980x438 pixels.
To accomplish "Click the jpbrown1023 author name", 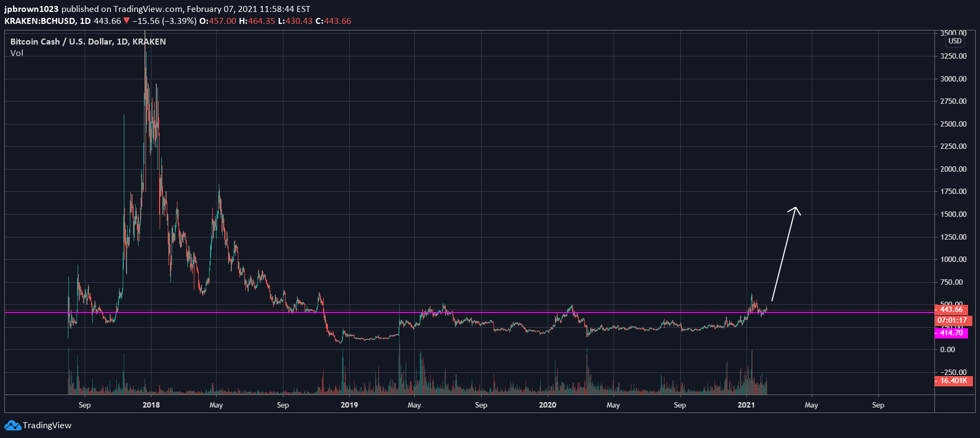I will [31, 9].
